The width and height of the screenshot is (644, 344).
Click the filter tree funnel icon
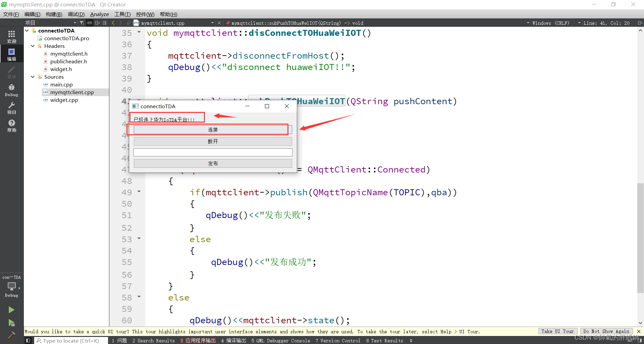coord(82,23)
